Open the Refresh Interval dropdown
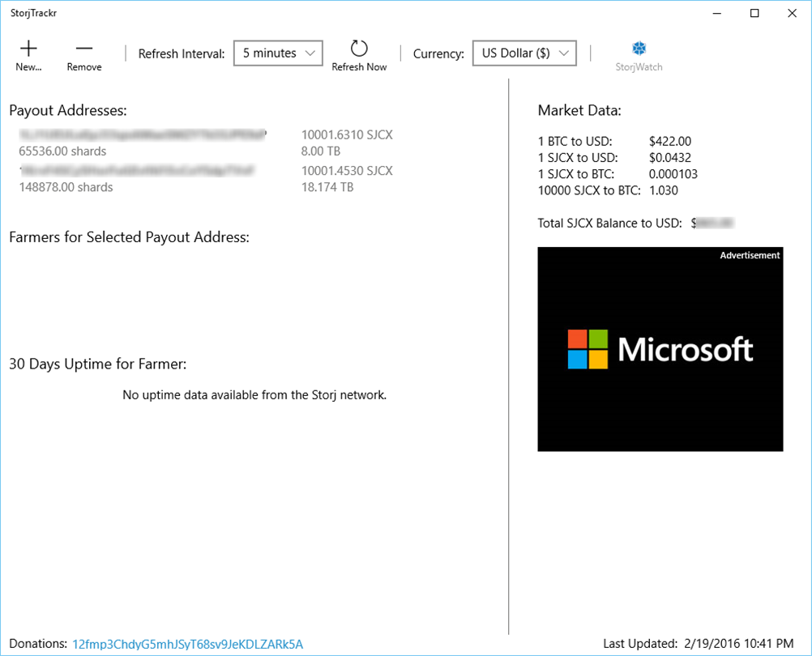This screenshot has height=656, width=812. 278,53
